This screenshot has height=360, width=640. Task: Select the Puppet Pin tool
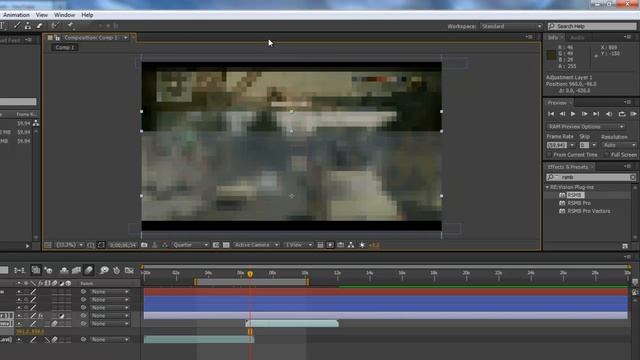click(x=70, y=26)
